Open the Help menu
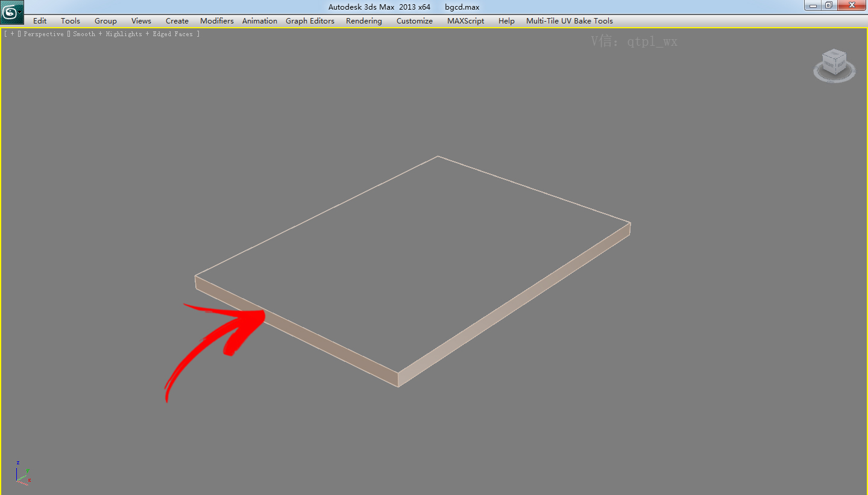The image size is (868, 495). (x=506, y=20)
